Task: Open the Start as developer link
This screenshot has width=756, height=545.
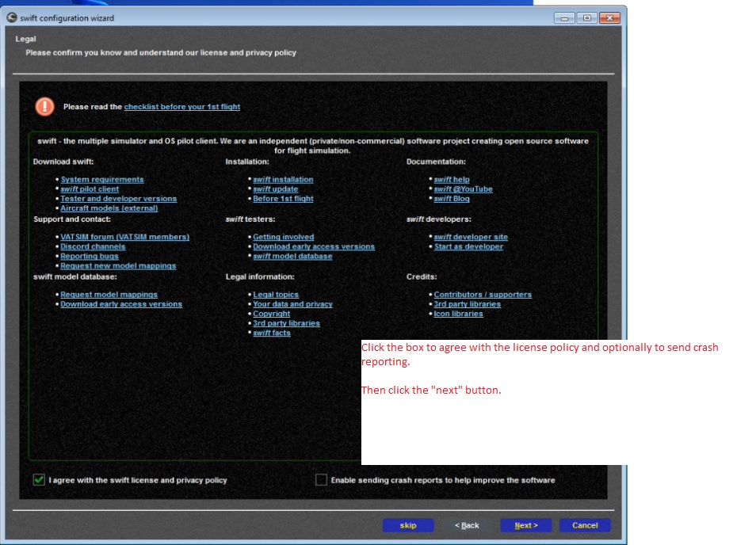Action: coord(468,246)
